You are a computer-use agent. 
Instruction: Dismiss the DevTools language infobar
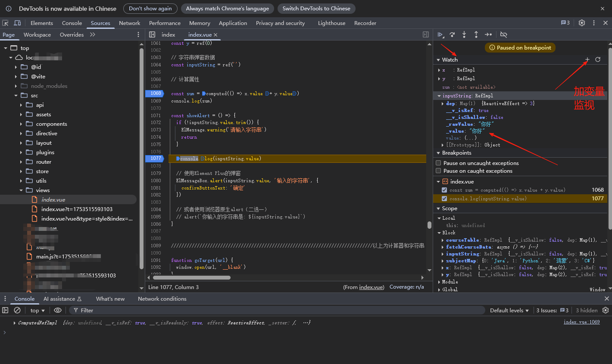click(603, 9)
